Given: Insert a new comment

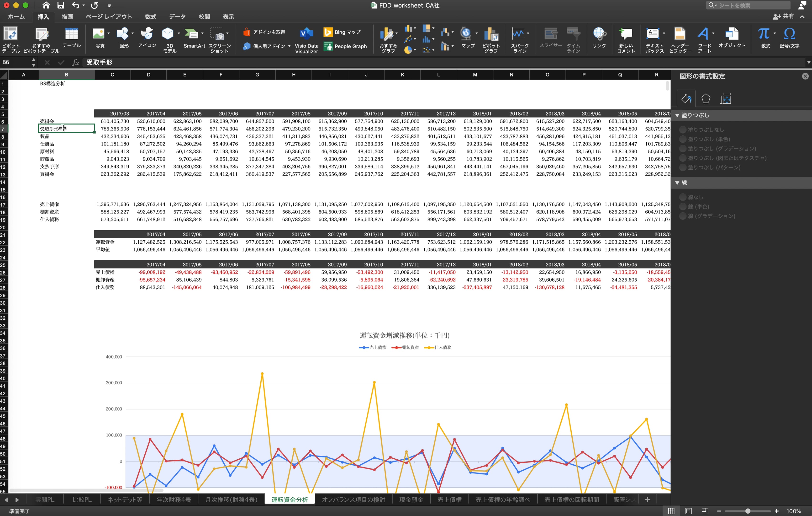Looking at the screenshot, I should pyautogui.click(x=626, y=34).
